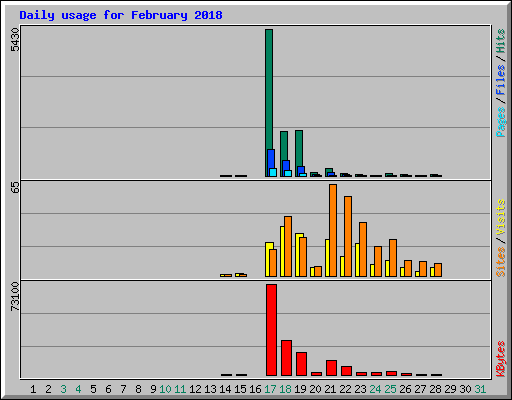Click day 15 on the x-axis
512x400 pixels.
click(240, 389)
